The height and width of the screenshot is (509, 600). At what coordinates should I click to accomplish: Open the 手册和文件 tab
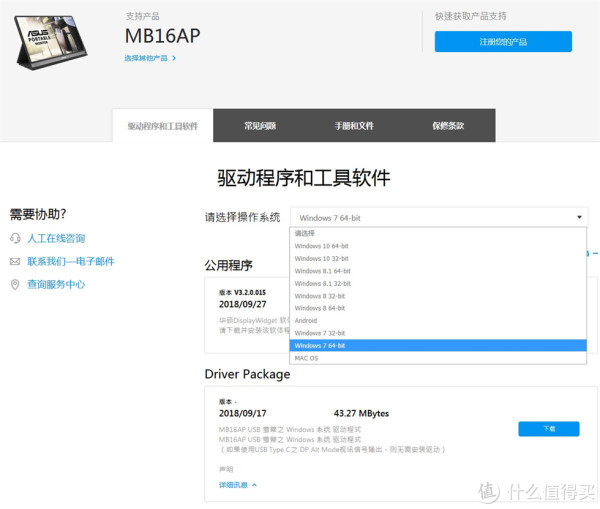354,126
